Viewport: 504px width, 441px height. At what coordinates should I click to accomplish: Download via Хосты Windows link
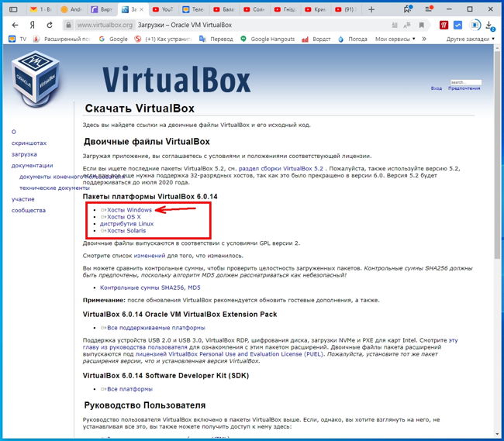click(129, 210)
